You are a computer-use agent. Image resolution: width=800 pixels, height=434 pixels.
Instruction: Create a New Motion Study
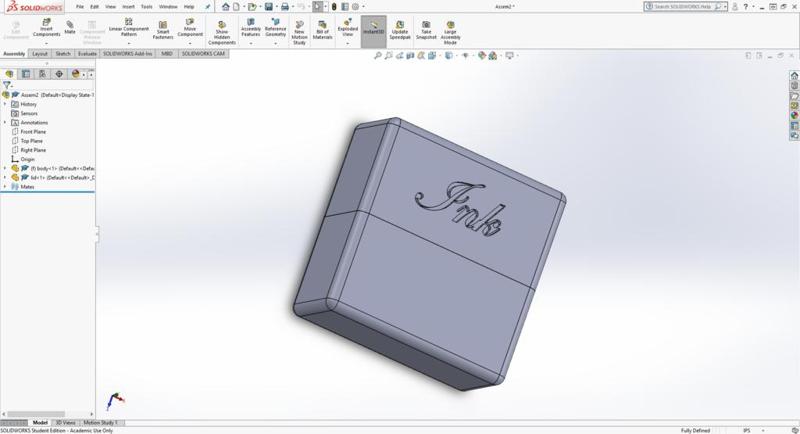click(299, 33)
